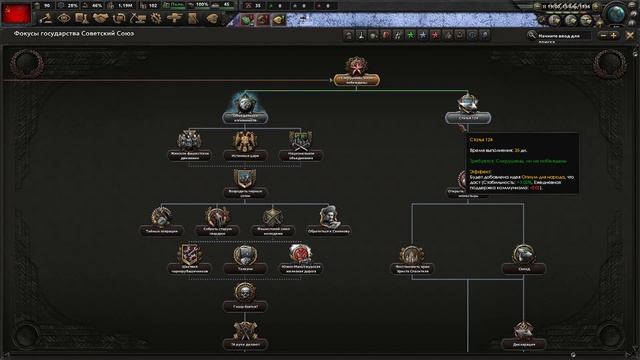Viewport: 640px width, 360px height.
Task: Increase game speed with plus button
Action: point(596,6)
